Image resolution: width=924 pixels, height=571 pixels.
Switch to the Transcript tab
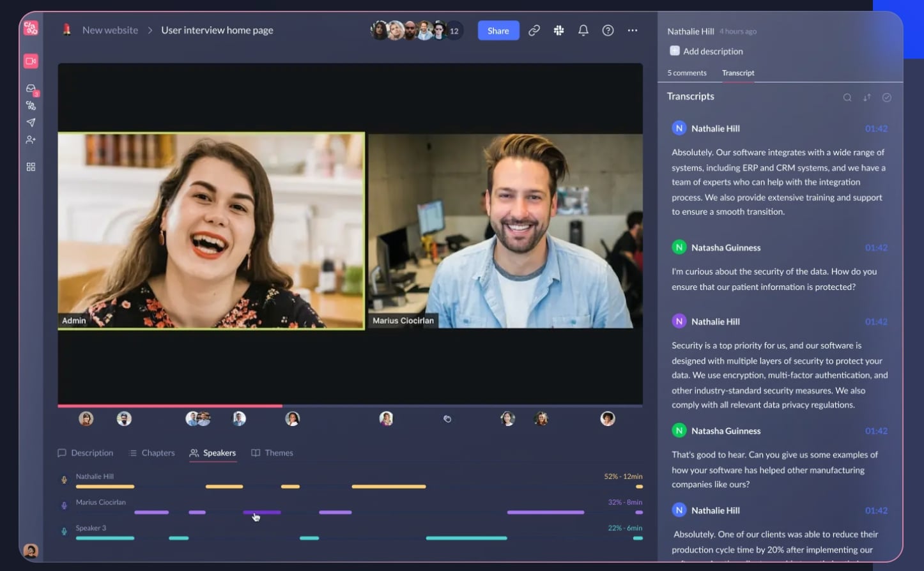[x=738, y=73]
